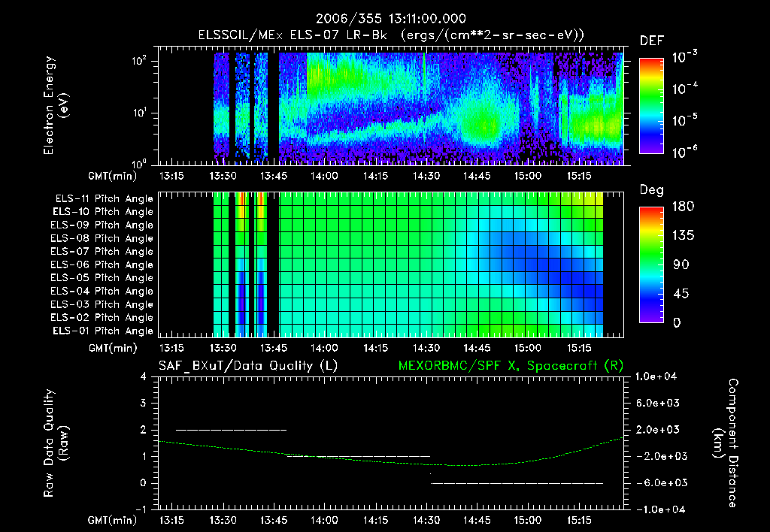The width and height of the screenshot is (770, 532).
Task: Click the 90 tick on the Deg scale
Action: [681, 264]
